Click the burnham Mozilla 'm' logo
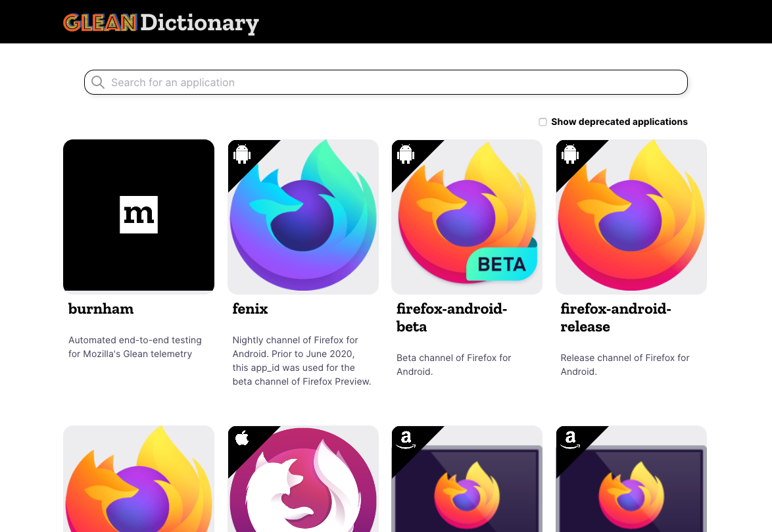 click(x=139, y=214)
